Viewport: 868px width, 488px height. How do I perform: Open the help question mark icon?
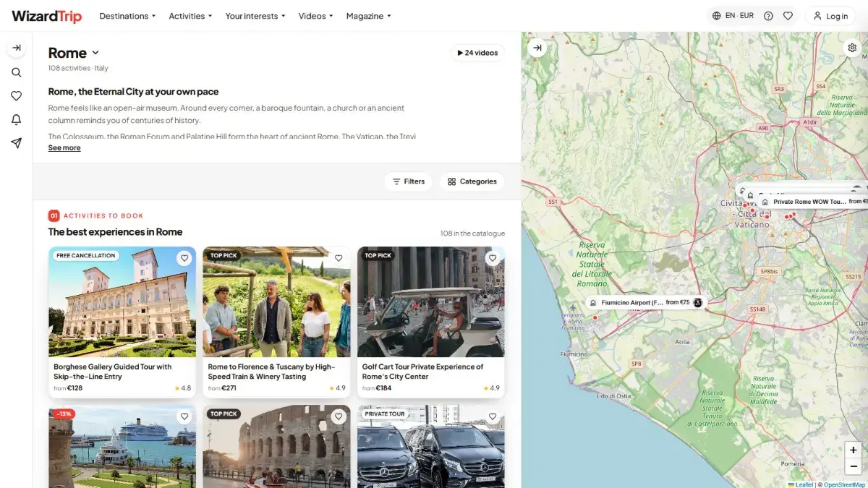[768, 16]
